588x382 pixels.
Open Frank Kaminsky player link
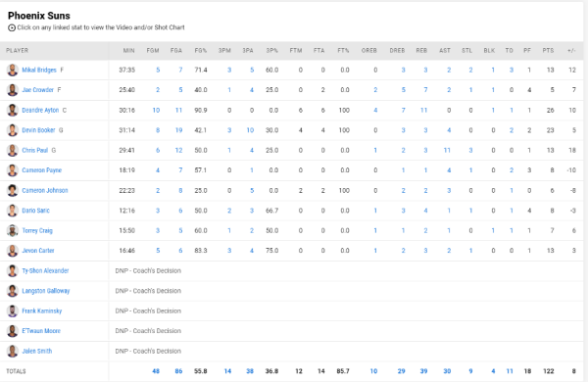click(41, 310)
